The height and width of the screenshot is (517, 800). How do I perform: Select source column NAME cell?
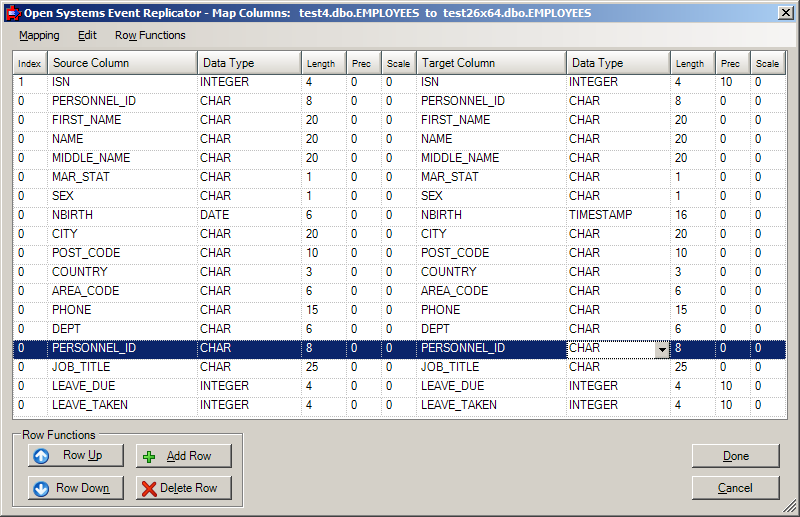(x=122, y=139)
